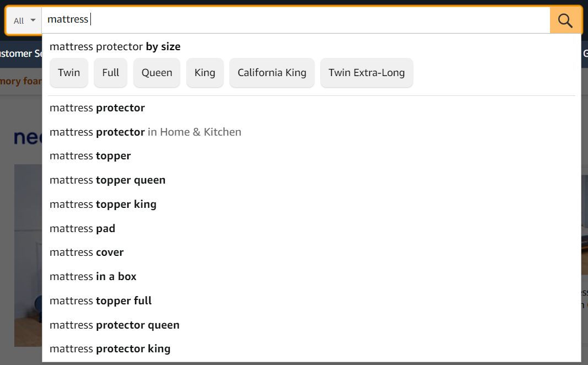The height and width of the screenshot is (365, 588).
Task: Select the mattress protector king suggestion
Action: tap(110, 349)
